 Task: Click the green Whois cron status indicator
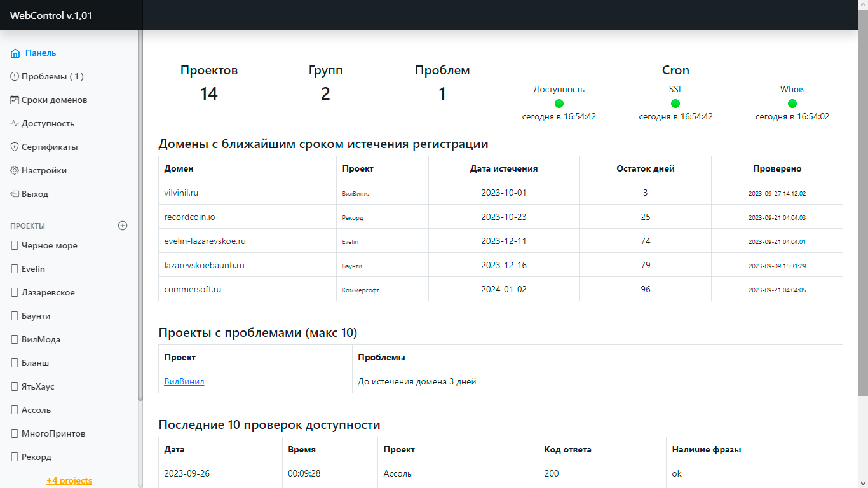click(792, 104)
